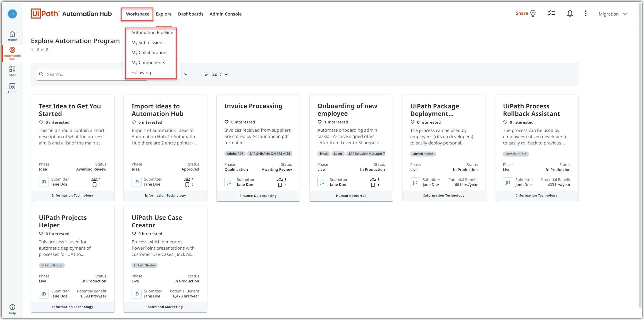644x320 pixels.
Task: Select My Collaborations menu entry
Action: (150, 53)
